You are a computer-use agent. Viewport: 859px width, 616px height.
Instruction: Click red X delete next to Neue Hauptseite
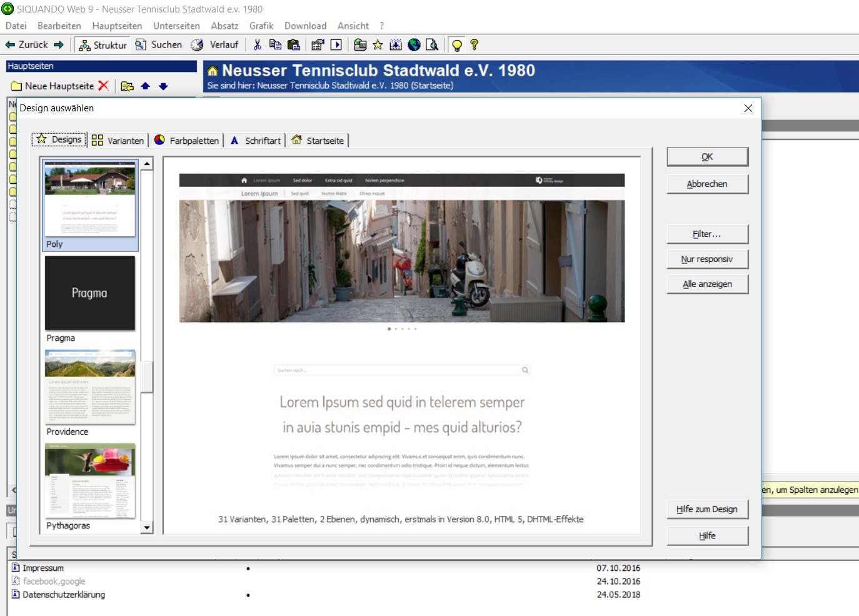click(x=104, y=86)
